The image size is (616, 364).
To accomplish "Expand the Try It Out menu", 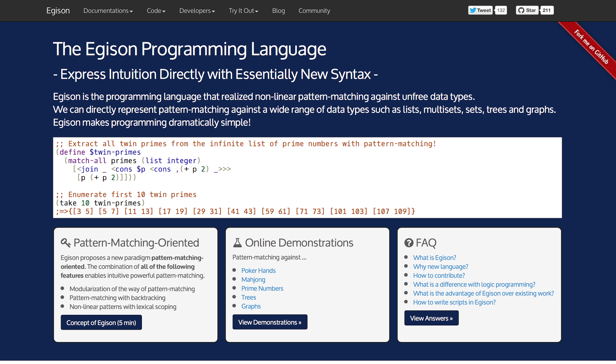I will [243, 11].
